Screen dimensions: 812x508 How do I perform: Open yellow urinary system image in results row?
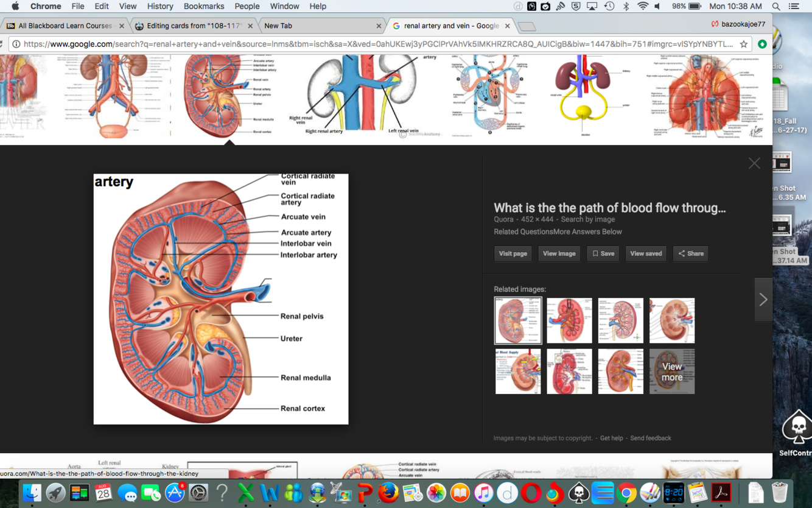pyautogui.click(x=584, y=96)
